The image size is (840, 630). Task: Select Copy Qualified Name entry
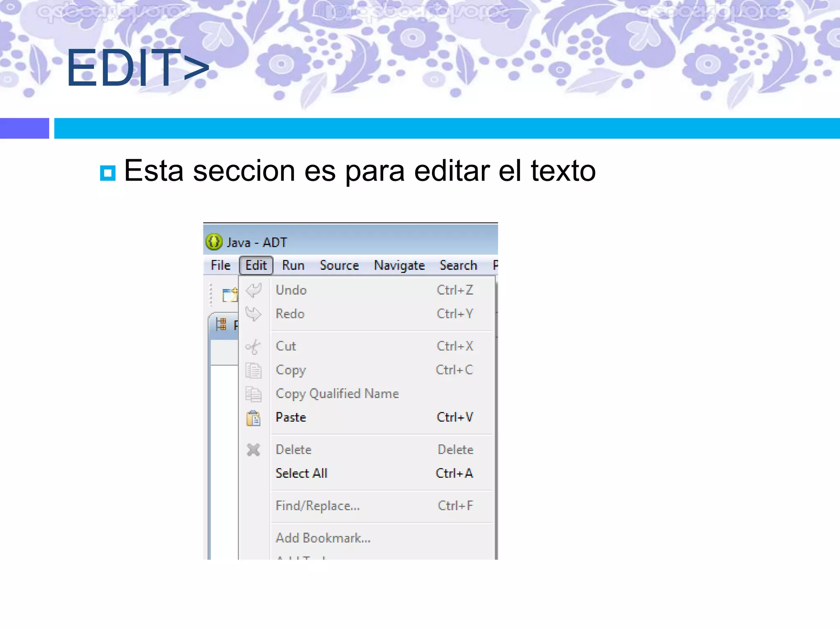click(367, 394)
